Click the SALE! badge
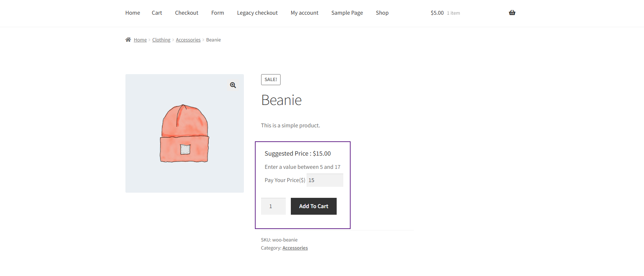 click(x=271, y=80)
